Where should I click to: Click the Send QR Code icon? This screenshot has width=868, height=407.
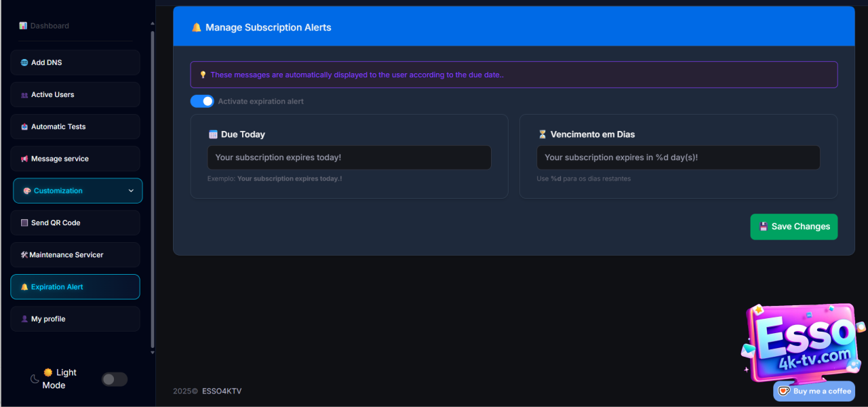tap(24, 223)
